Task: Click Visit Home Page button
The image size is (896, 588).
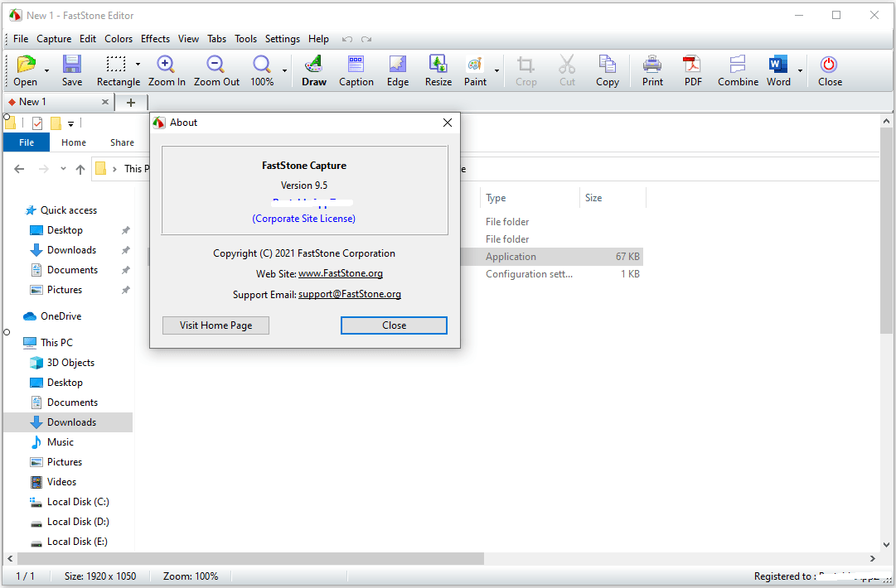Action: click(216, 325)
